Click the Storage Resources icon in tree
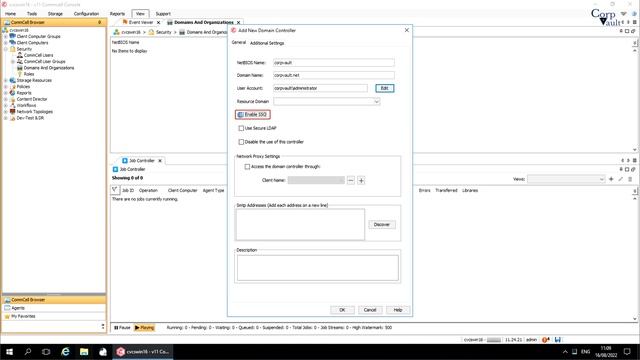This screenshot has width=640, height=360. pos(13,80)
